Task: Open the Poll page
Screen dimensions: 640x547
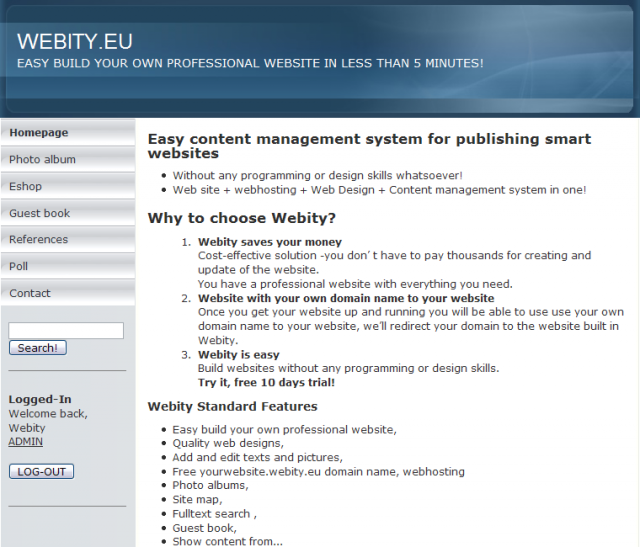Action: [68, 267]
